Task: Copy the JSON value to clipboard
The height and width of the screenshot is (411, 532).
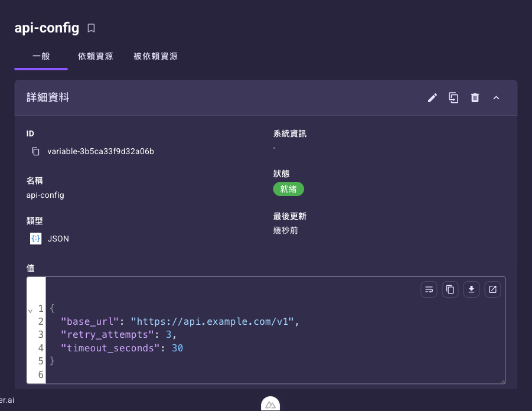Action: (x=451, y=289)
